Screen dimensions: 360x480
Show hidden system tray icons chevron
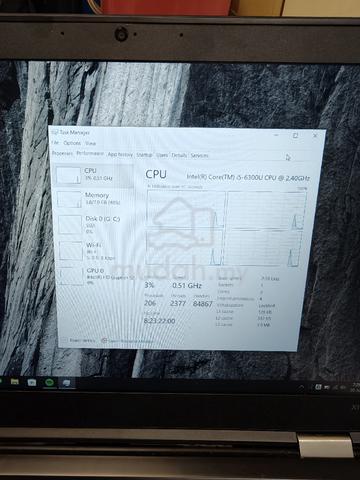(x=301, y=387)
